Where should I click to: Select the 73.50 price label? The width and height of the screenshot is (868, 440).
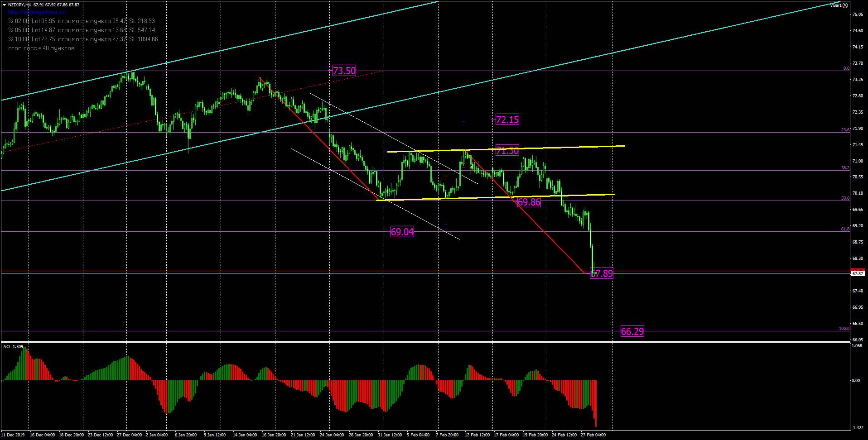coord(344,71)
